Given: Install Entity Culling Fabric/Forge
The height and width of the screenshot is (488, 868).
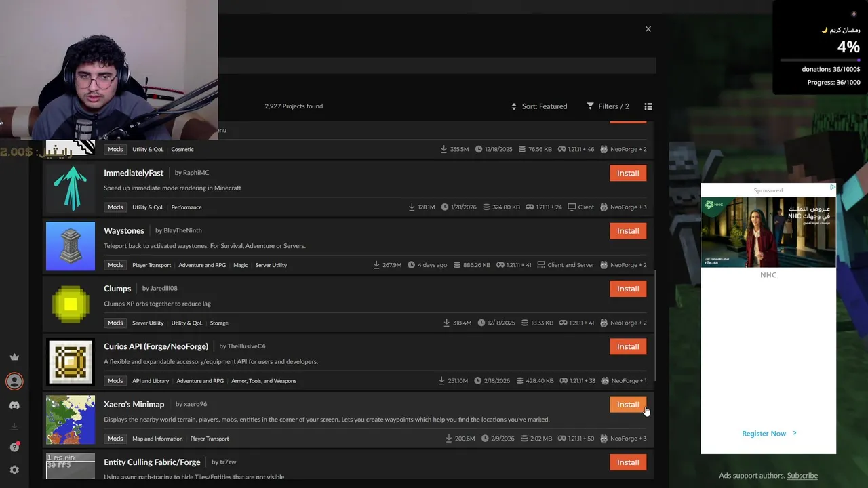Looking at the screenshot, I should [x=628, y=462].
